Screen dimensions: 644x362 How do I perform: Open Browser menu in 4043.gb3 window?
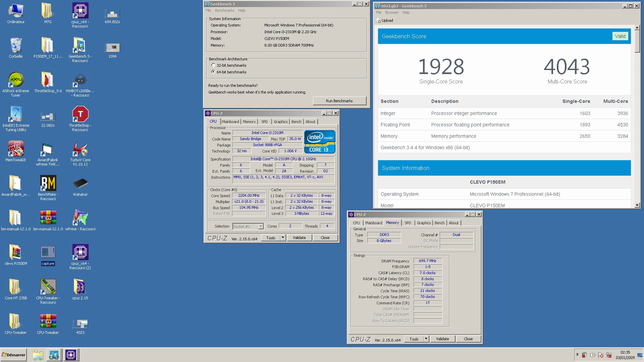coord(392,12)
